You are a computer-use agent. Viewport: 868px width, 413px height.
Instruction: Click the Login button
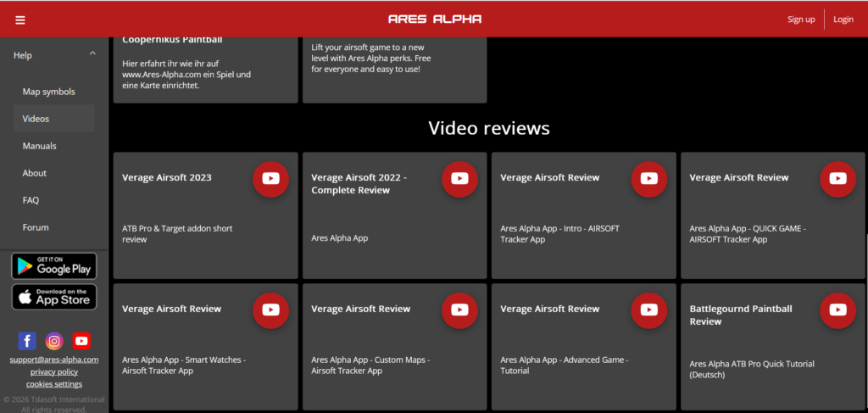tap(843, 20)
